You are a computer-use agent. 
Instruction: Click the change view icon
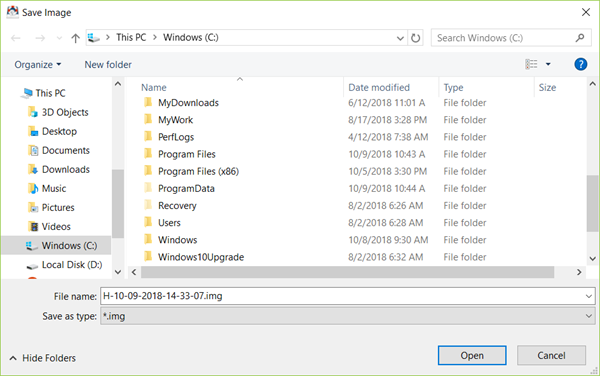[531, 64]
